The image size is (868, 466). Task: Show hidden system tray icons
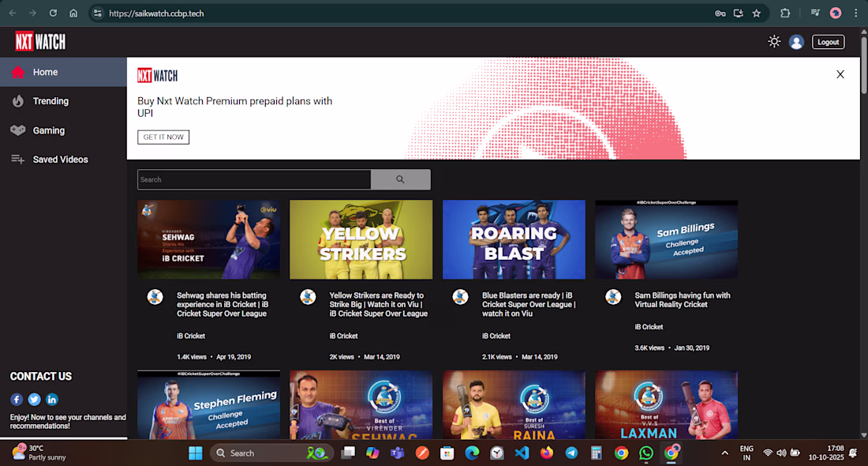coord(724,453)
